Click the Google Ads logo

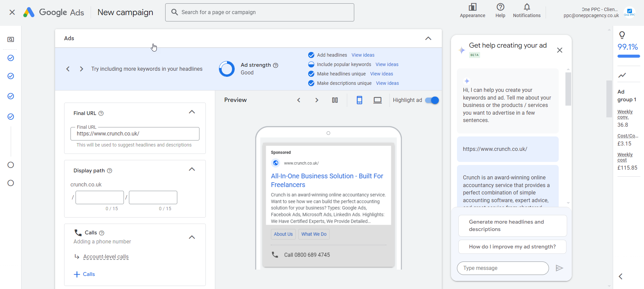pyautogui.click(x=54, y=12)
